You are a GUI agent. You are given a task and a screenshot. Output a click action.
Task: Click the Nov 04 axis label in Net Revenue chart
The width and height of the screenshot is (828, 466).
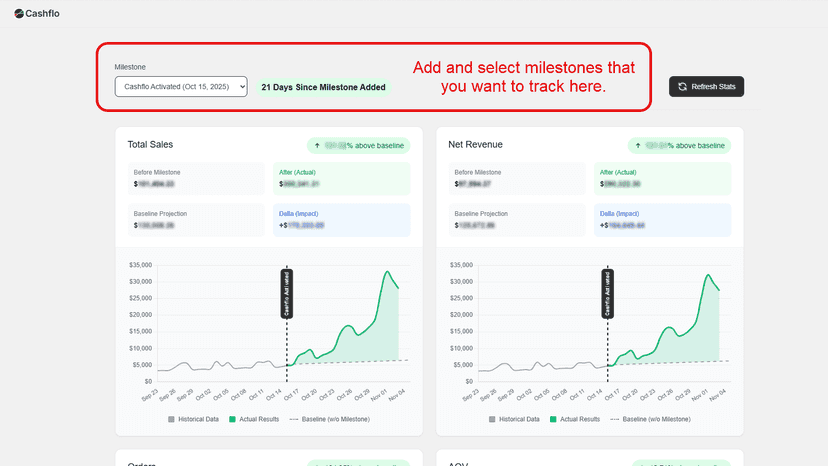pyautogui.click(x=717, y=395)
